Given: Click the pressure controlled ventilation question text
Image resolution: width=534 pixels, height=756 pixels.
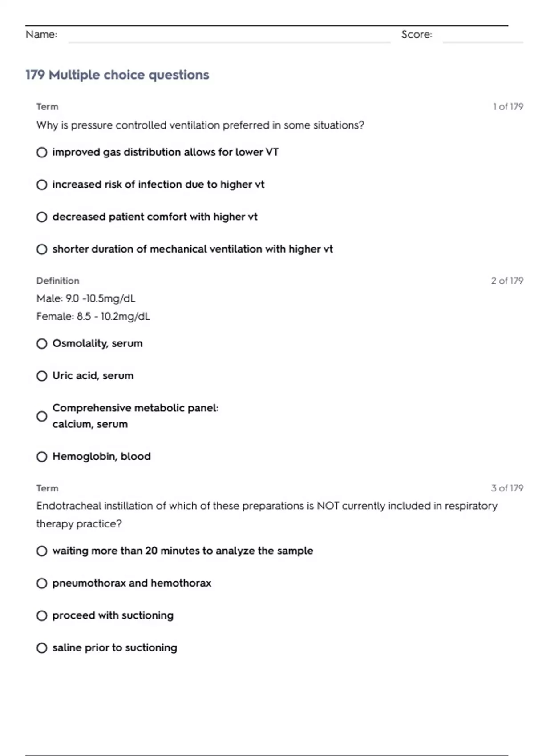Looking at the screenshot, I should pyautogui.click(x=200, y=125).
